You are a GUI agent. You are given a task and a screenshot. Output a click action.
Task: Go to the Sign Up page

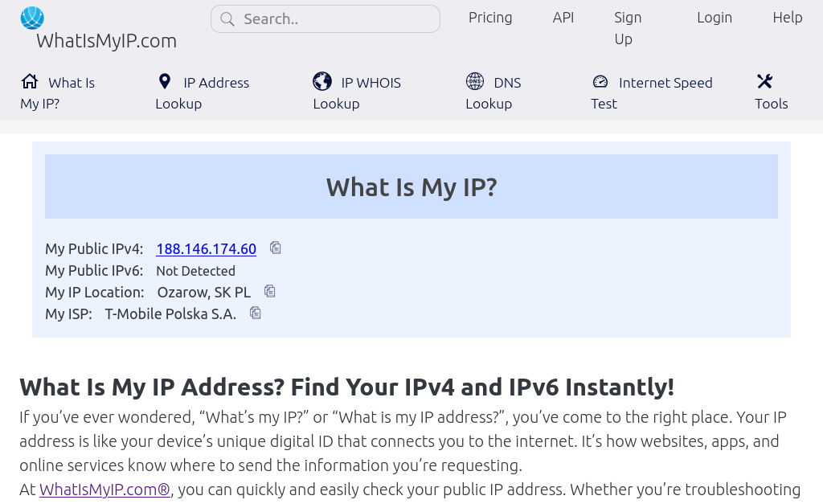627,28
